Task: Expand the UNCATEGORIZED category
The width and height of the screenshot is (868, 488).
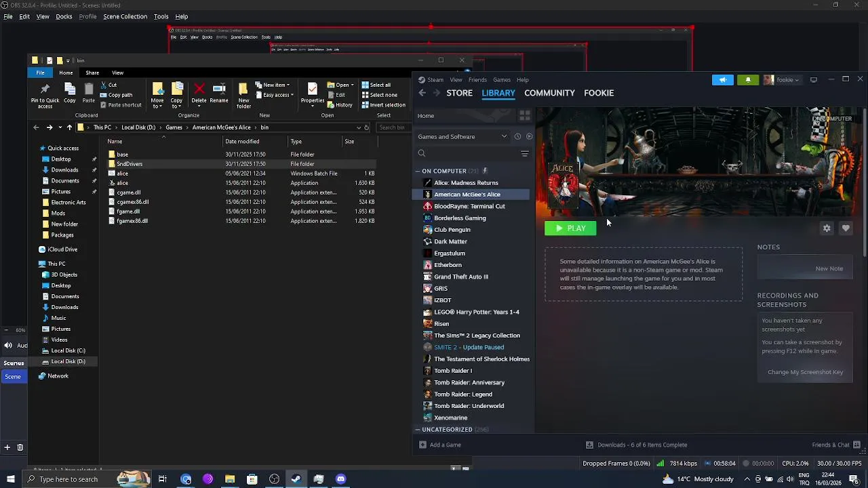Action: coord(418,430)
